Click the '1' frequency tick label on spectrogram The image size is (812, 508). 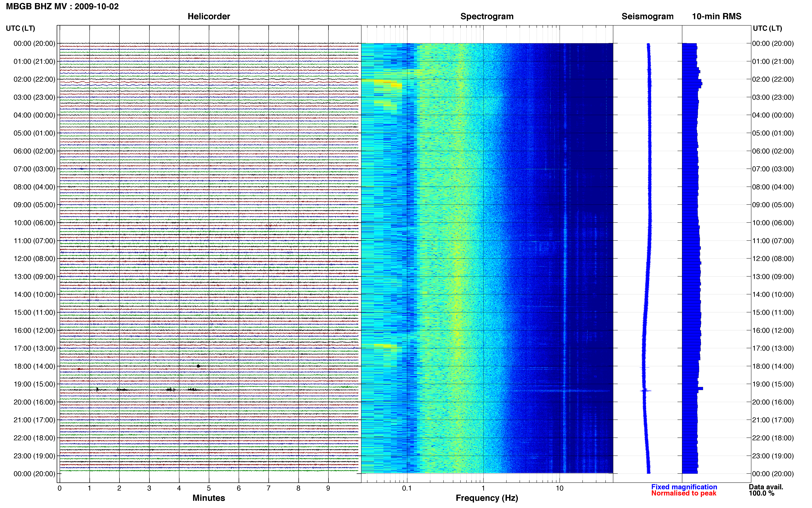(x=483, y=488)
